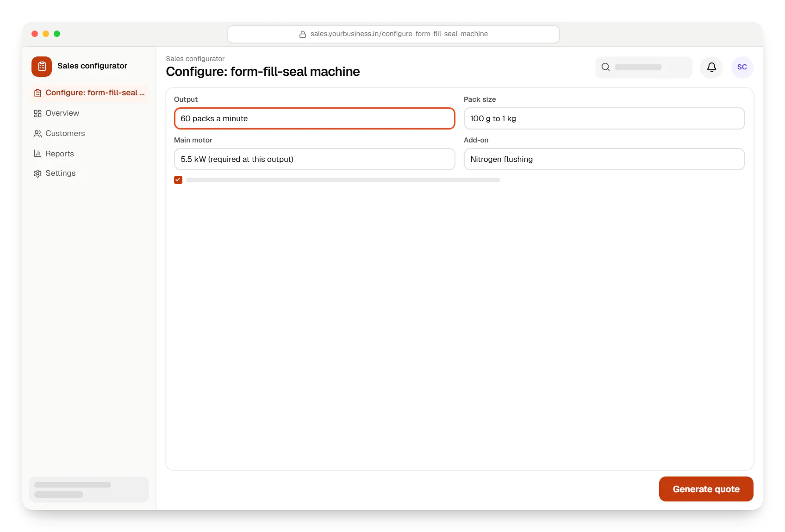Click the Overview grid icon
785x532 pixels.
37,113
